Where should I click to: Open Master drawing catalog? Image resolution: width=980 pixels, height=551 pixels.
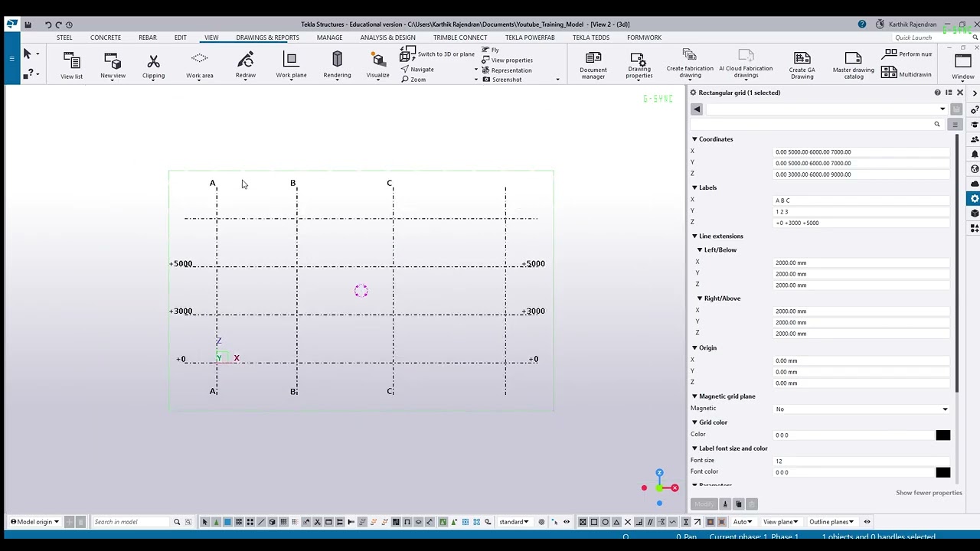tap(854, 65)
